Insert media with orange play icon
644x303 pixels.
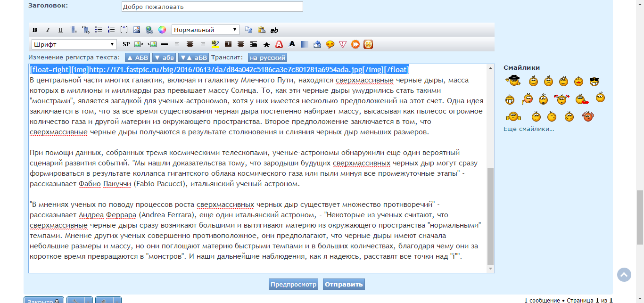coord(355,44)
